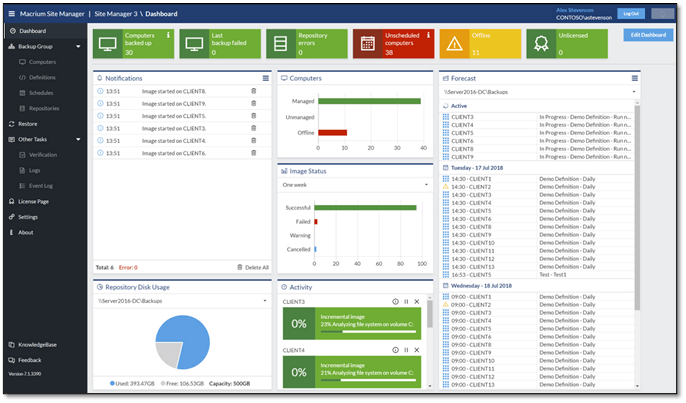Click the CLIENT4 activity info icon
The height and width of the screenshot is (403, 686).
396,350
